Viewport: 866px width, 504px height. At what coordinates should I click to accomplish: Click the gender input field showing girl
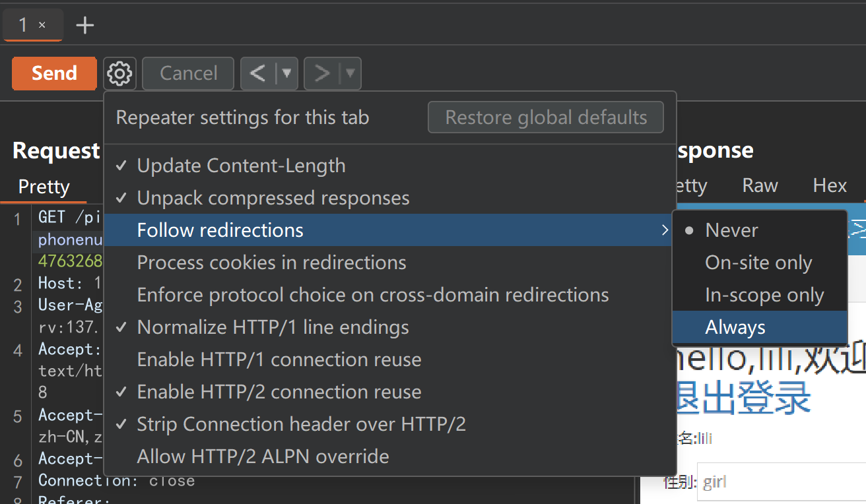pyautogui.click(x=779, y=482)
